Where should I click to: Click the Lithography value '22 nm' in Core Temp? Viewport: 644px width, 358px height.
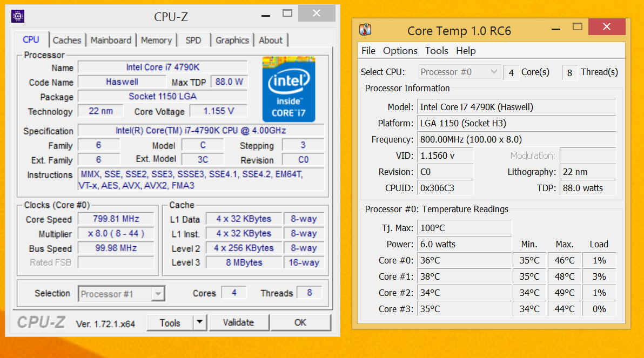[x=588, y=172]
